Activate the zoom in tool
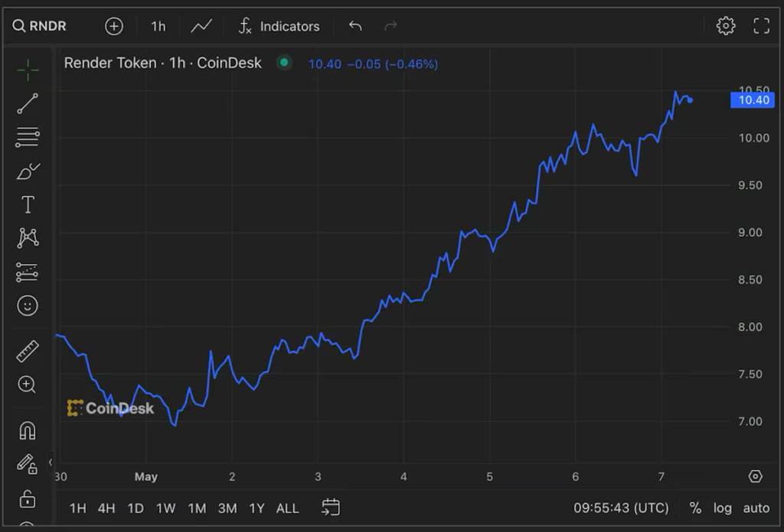 (27, 384)
